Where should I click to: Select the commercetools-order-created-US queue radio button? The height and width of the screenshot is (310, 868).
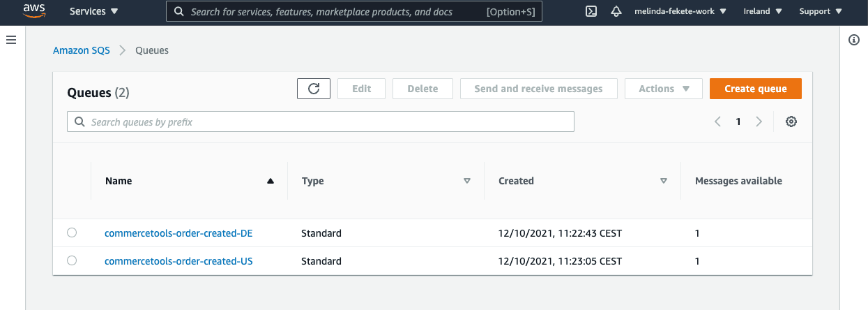(72, 261)
